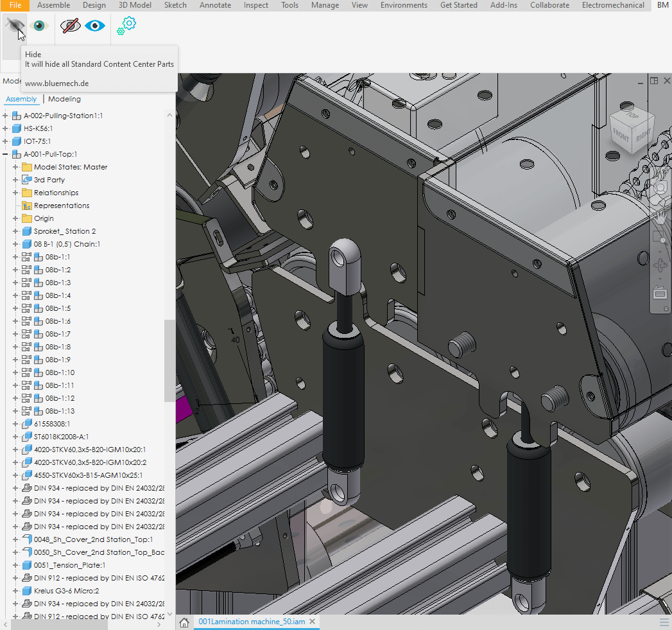Open the Assemble ribbon tab
The width and height of the screenshot is (672, 630).
(54, 5)
